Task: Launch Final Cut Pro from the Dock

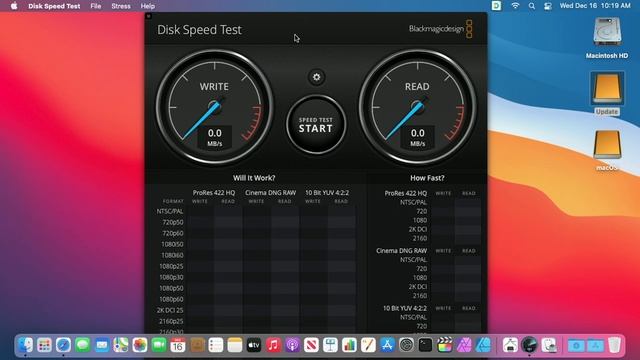Action: click(444, 345)
